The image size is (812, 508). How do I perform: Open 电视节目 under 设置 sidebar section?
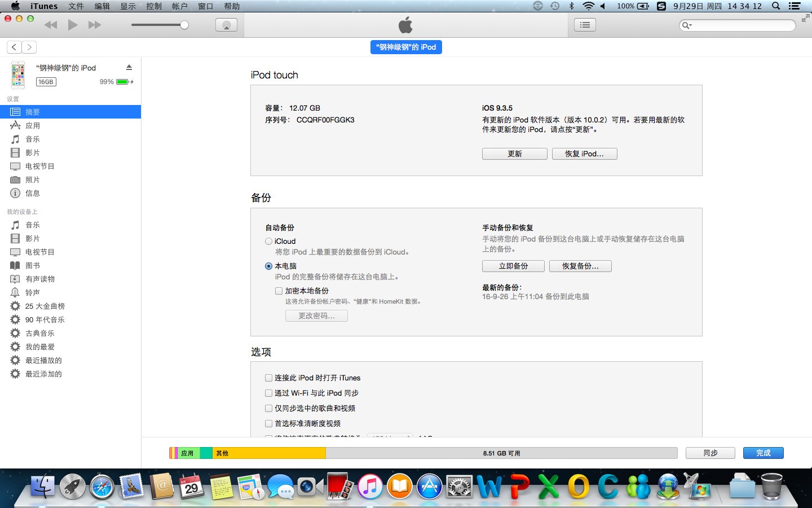pyautogui.click(x=70, y=166)
